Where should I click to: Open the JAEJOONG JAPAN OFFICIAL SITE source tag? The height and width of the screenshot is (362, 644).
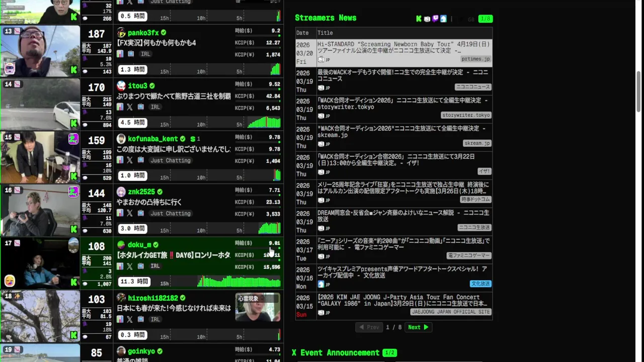[451, 312]
